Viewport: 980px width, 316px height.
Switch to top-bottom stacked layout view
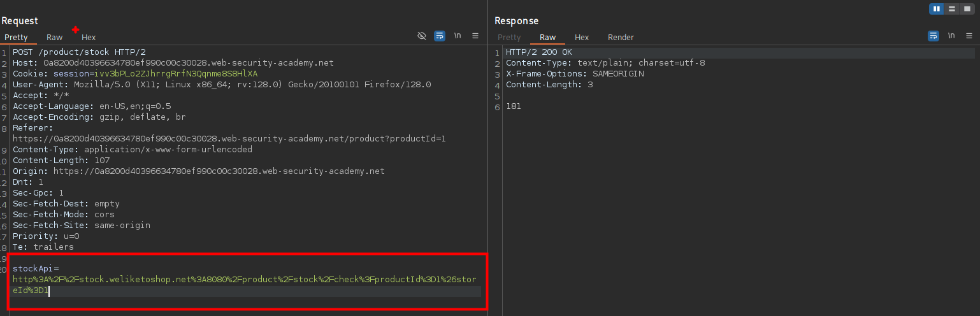click(x=952, y=9)
